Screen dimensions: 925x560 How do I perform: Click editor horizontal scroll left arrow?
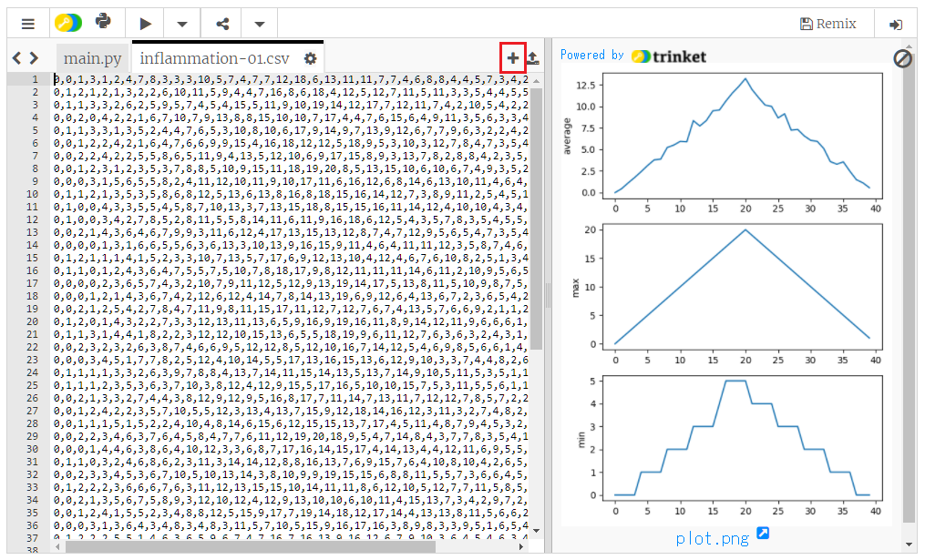click(x=57, y=547)
